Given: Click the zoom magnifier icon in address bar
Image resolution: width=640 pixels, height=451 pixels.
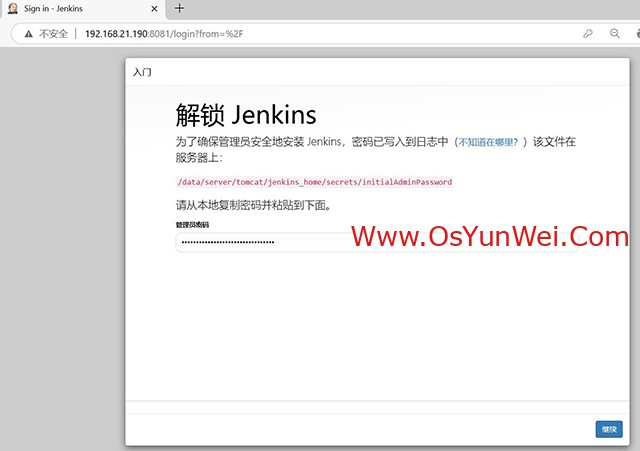Looking at the screenshot, I should click(615, 33).
